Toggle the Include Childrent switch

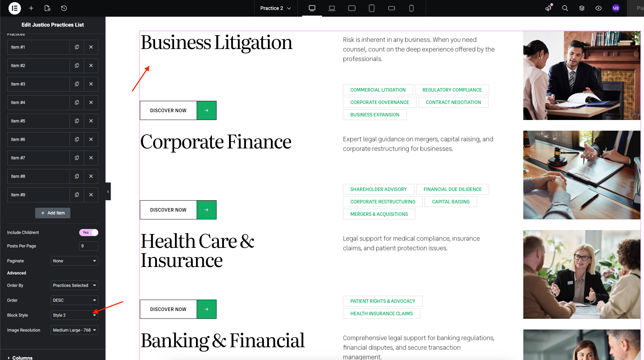tap(88, 233)
